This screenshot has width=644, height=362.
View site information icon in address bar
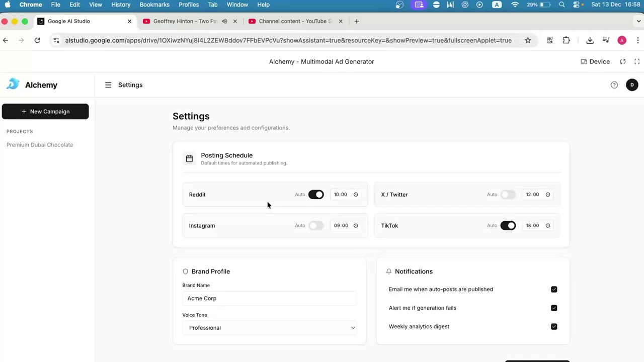(x=56, y=40)
